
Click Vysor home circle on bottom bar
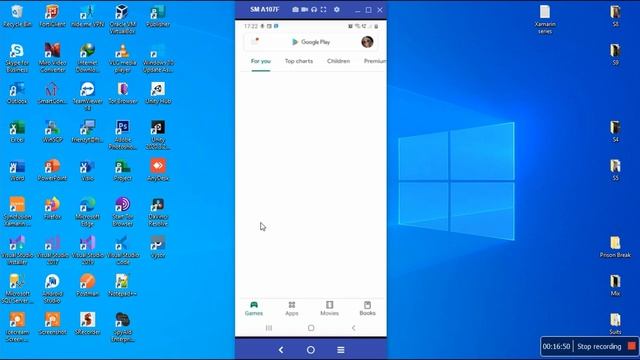(x=311, y=350)
